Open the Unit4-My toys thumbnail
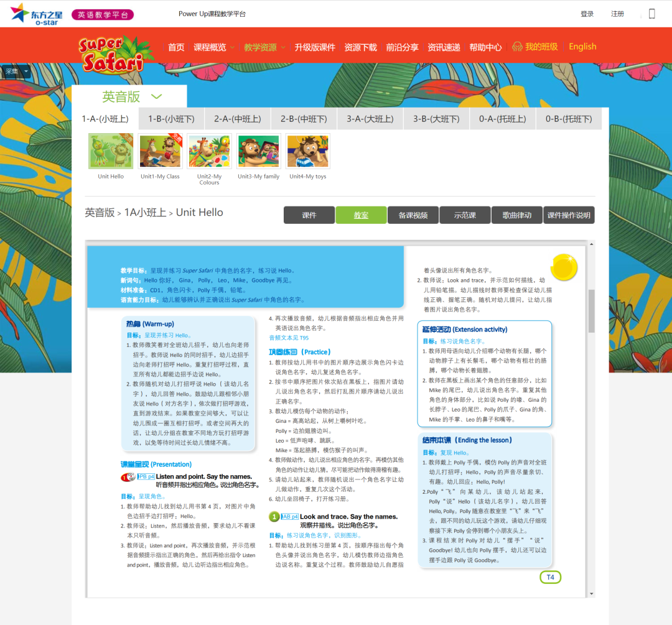672x625 pixels. (x=307, y=152)
